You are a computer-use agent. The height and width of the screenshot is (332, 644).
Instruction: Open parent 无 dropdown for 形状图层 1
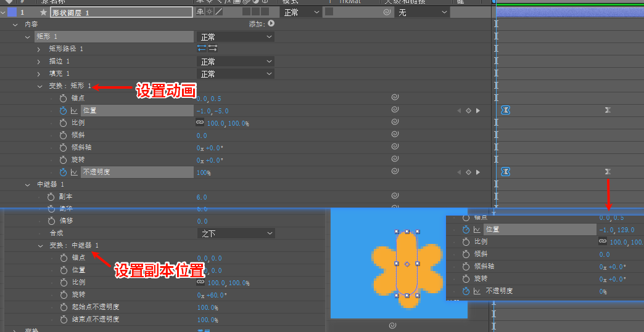click(x=422, y=12)
